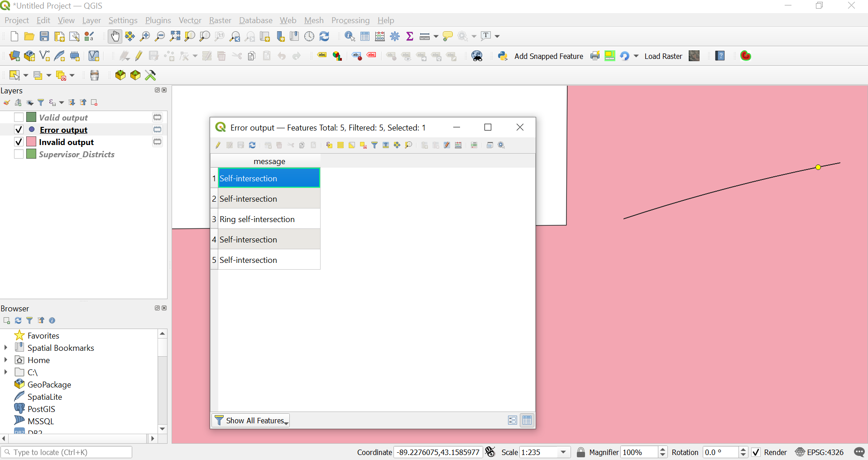Viewport: 868px width, 460px height.
Task: Uncheck Error output layer visibility
Action: [x=19, y=130]
